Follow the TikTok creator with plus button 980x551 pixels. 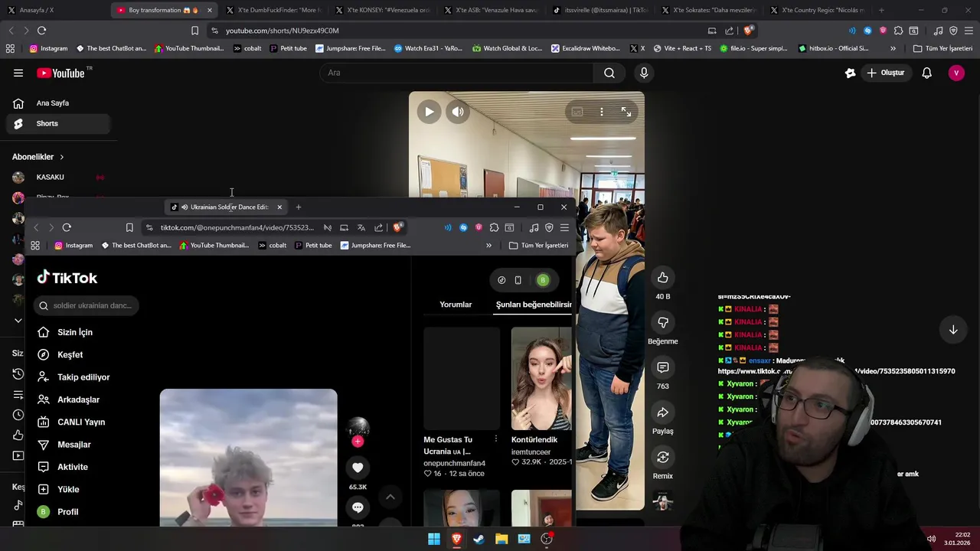click(x=358, y=441)
